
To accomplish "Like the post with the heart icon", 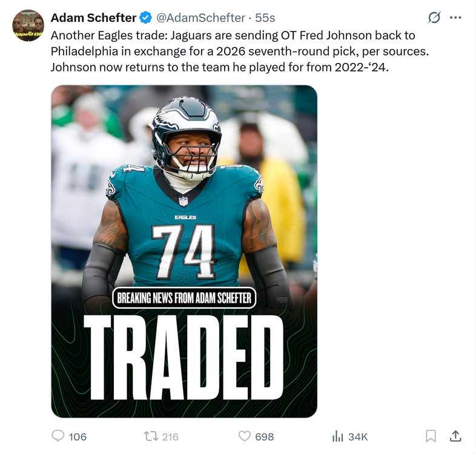I will point(245,436).
